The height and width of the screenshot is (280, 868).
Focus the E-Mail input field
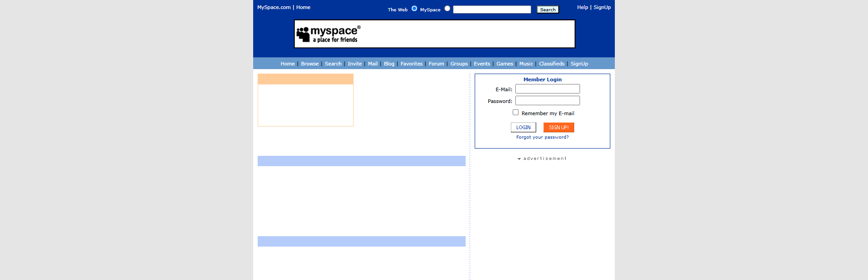click(x=547, y=89)
